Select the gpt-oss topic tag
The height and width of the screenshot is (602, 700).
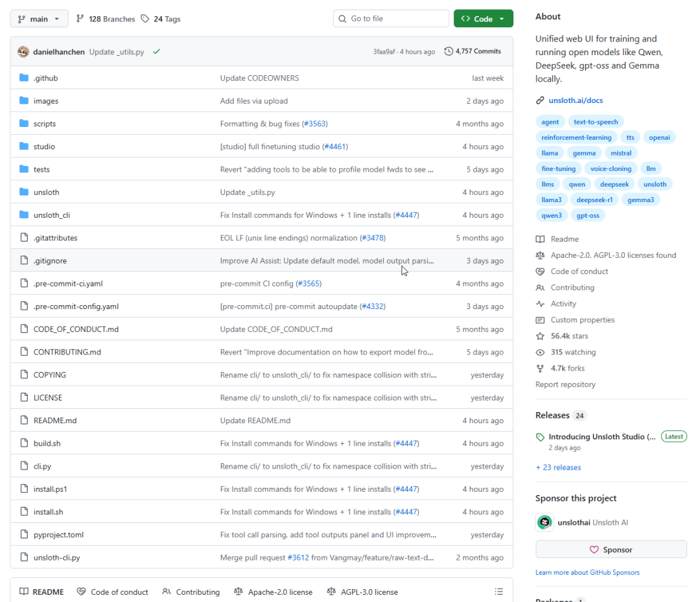[x=587, y=216]
